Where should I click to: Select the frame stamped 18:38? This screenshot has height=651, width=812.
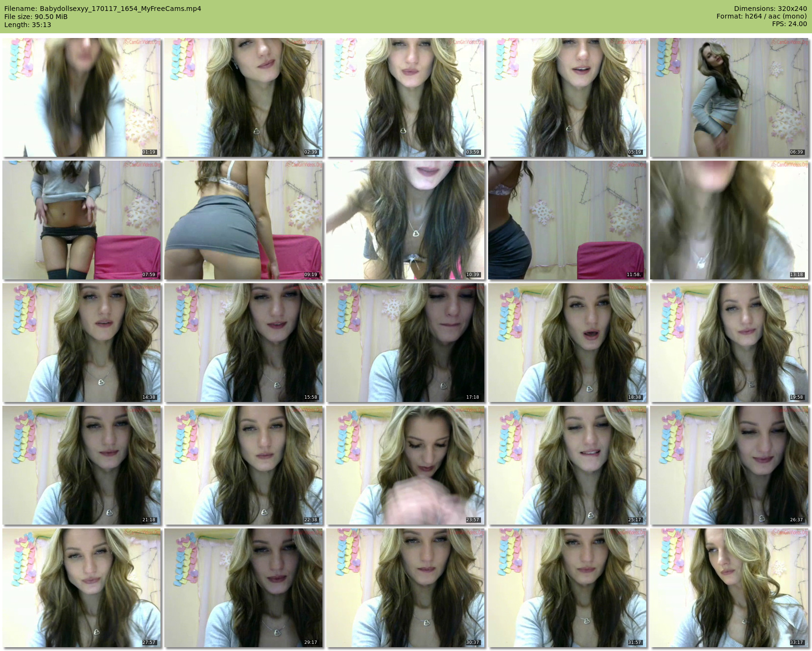pos(567,343)
